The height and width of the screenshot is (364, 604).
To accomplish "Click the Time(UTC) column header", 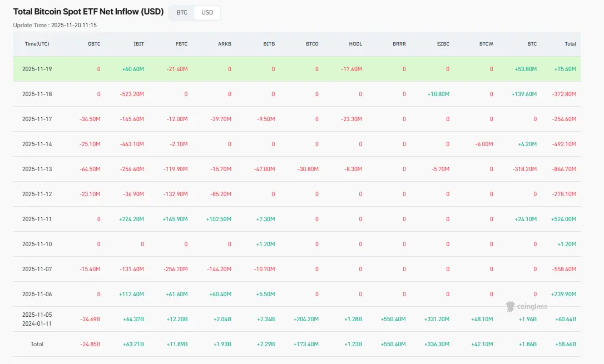I will coord(37,44).
